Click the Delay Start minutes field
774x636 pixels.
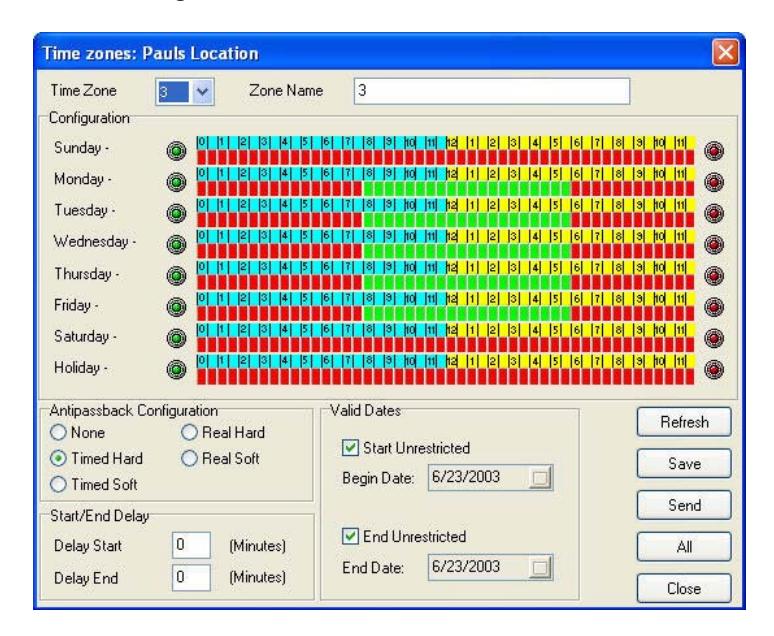click(x=191, y=545)
